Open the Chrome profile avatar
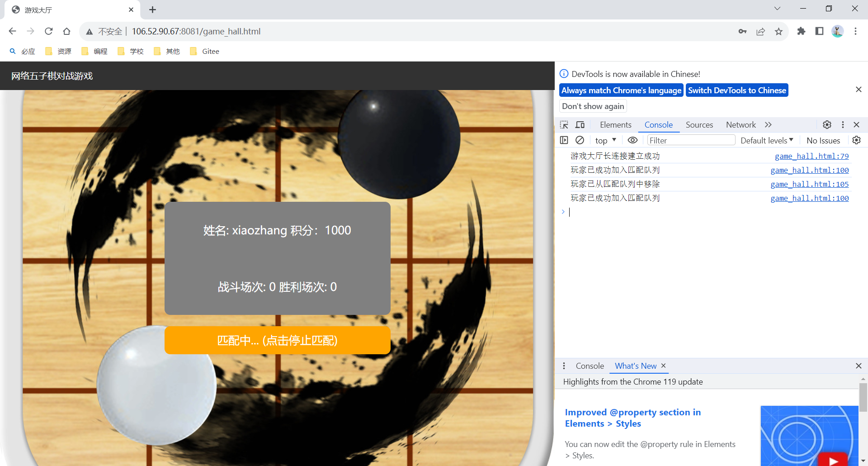The width and height of the screenshot is (868, 466). (837, 31)
